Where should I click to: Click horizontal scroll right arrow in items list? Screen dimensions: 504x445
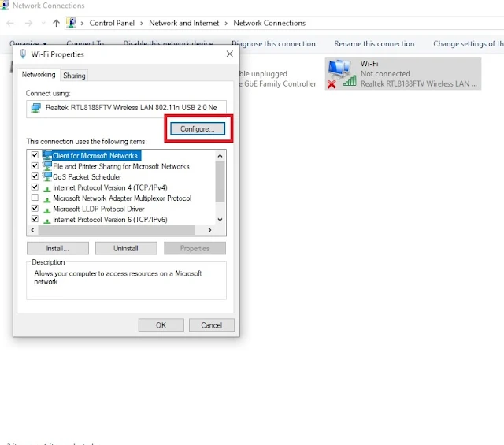pyautogui.click(x=209, y=230)
